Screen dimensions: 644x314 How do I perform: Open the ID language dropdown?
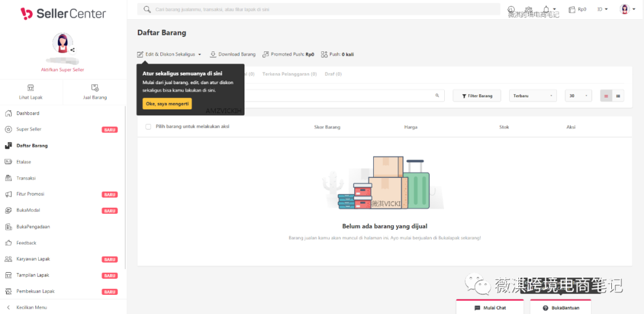click(602, 9)
